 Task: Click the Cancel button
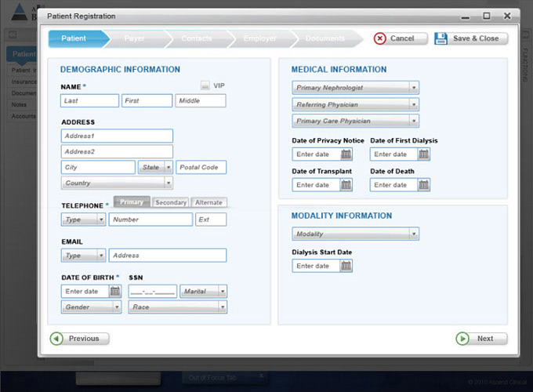tap(401, 38)
